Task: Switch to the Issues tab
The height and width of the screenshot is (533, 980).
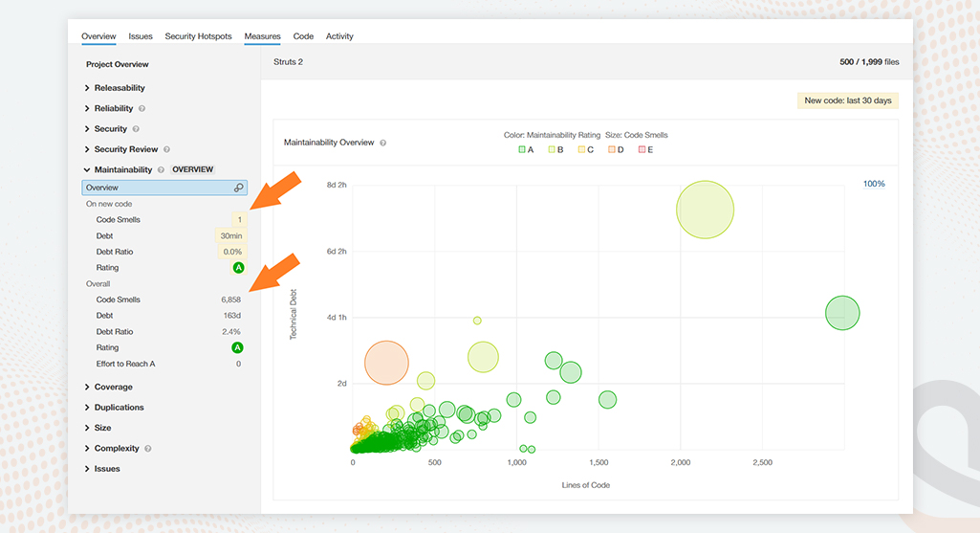Action: point(141,36)
